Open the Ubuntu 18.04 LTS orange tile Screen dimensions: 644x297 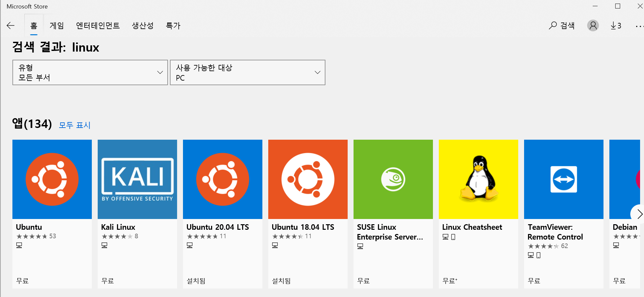pos(308,179)
